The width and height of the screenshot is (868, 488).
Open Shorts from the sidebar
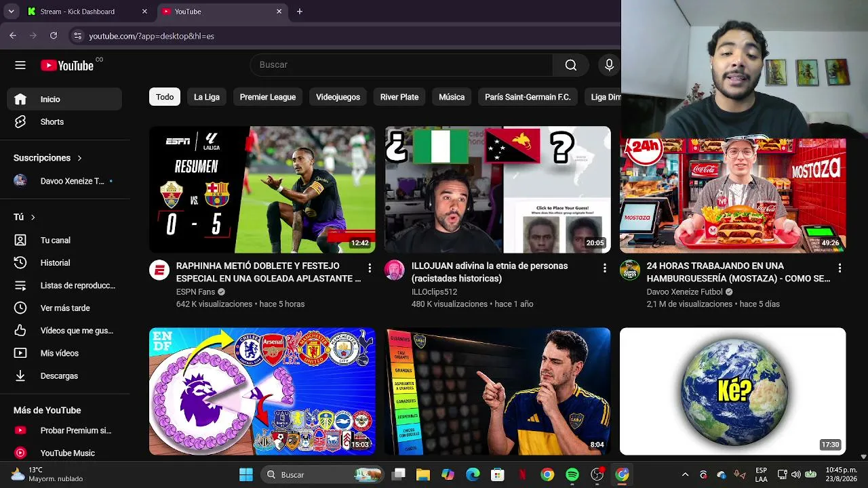click(x=64, y=122)
